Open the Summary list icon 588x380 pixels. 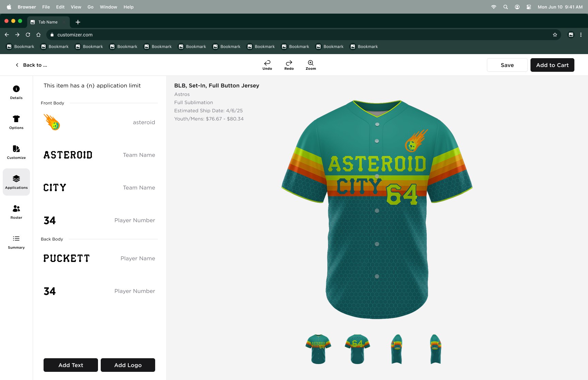coord(16,238)
